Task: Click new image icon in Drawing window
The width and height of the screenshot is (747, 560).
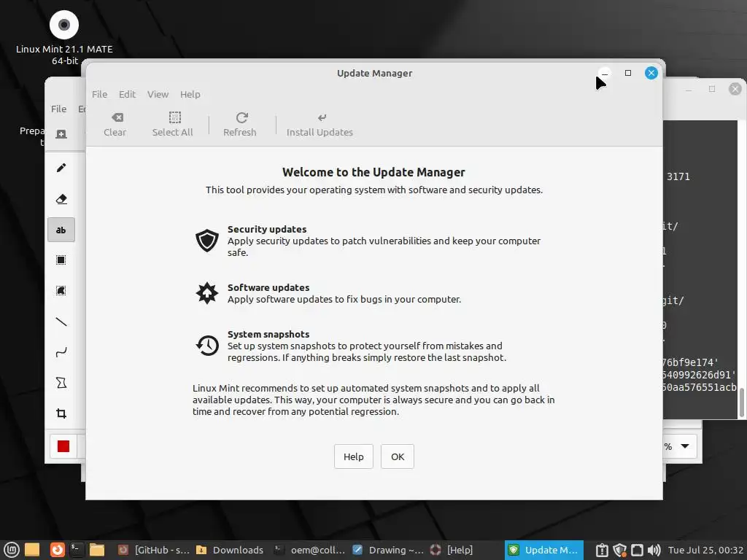Action: click(x=61, y=134)
